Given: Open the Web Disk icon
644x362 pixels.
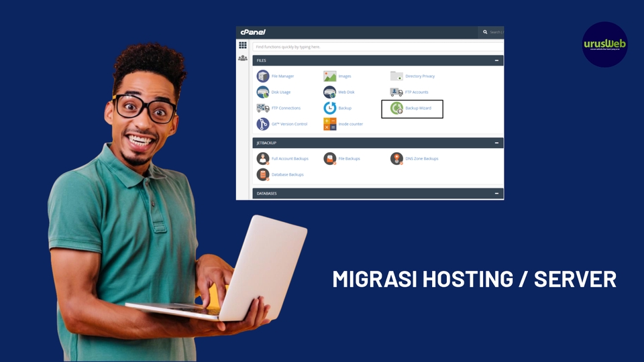Looking at the screenshot, I should tap(330, 92).
